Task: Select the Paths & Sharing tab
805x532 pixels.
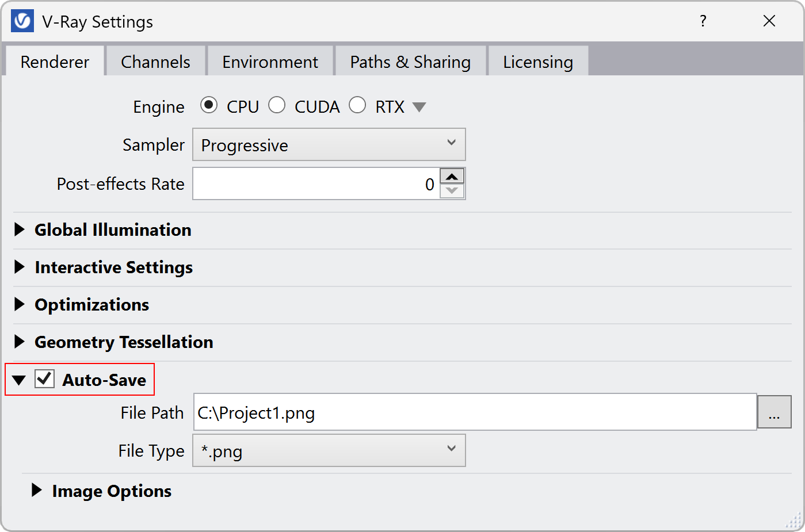Action: click(410, 62)
